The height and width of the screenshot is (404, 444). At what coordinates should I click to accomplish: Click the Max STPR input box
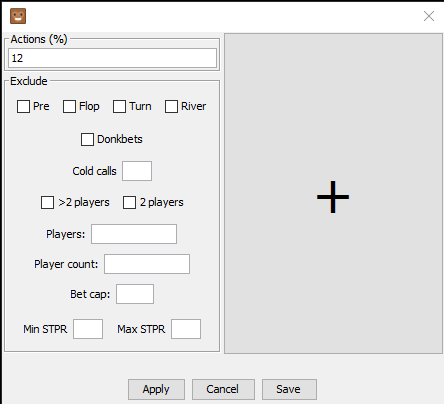(x=186, y=329)
